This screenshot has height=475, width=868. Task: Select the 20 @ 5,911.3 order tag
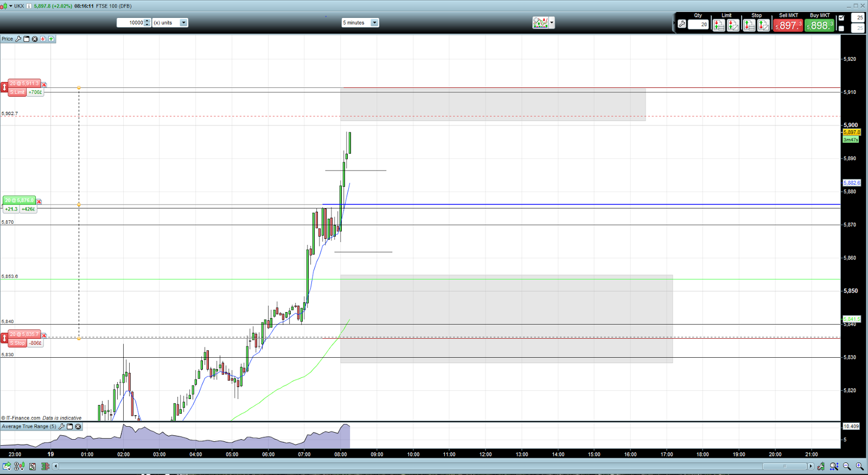[24, 84]
